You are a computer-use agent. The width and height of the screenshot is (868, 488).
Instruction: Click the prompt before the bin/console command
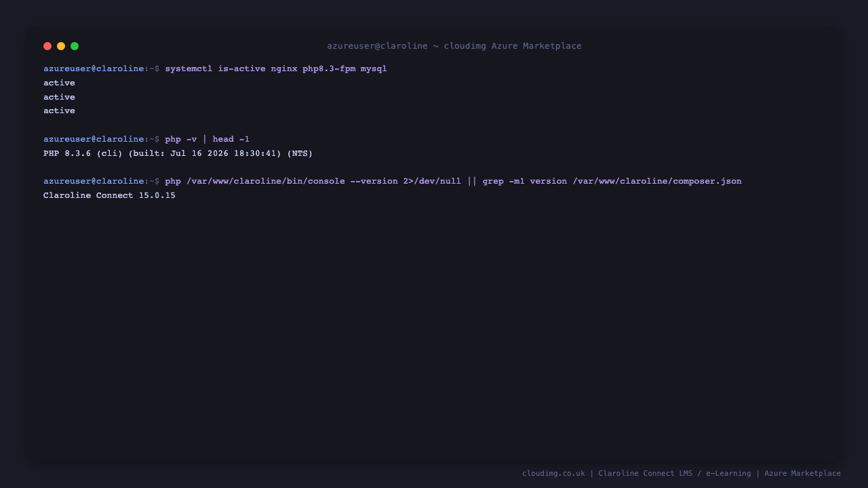(102, 182)
